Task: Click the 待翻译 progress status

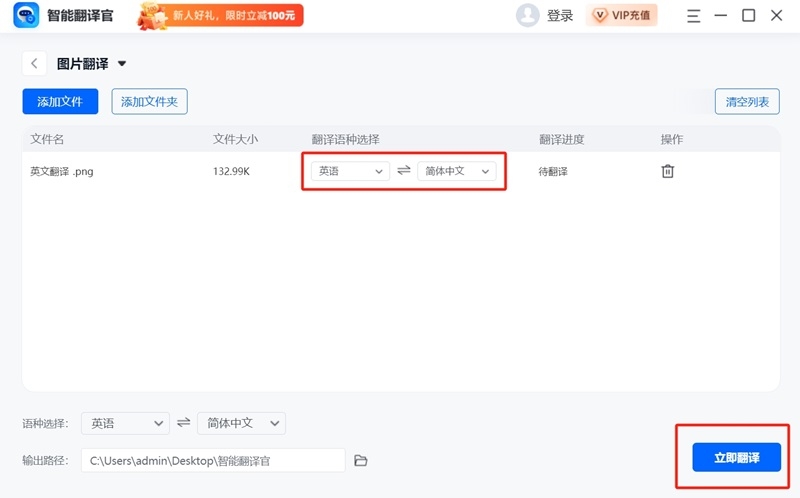Action: (553, 171)
